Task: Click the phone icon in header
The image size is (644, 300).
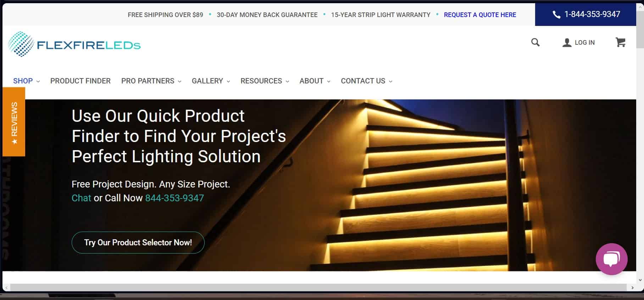Action: (556, 15)
